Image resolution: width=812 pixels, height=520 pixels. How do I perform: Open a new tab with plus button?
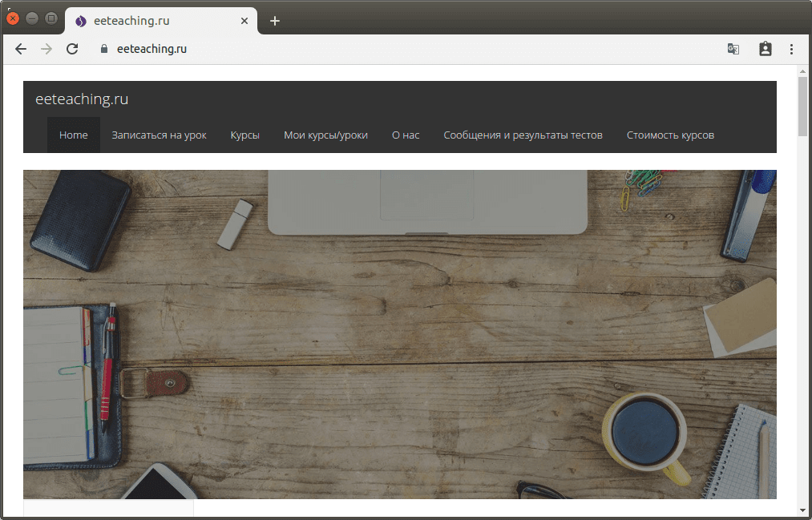(275, 21)
